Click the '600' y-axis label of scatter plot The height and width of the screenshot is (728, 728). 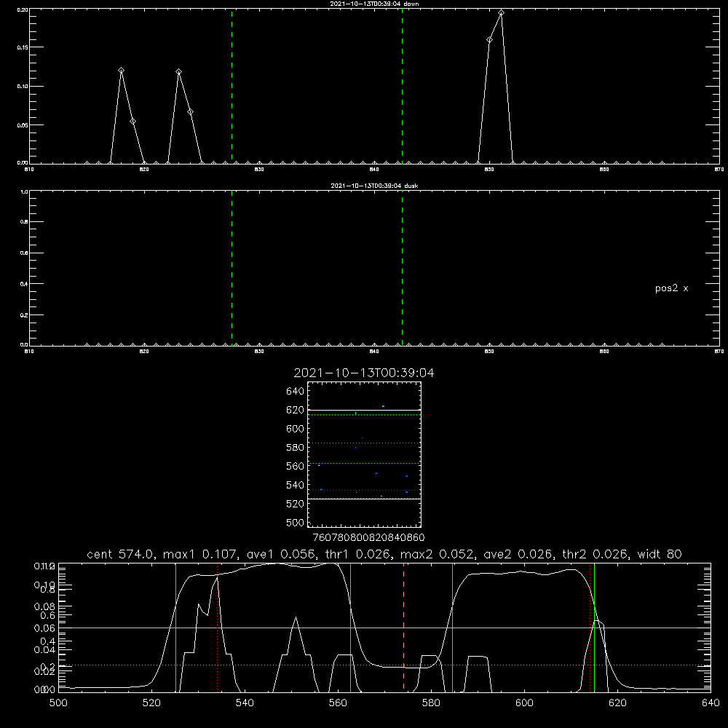pyautogui.click(x=295, y=429)
